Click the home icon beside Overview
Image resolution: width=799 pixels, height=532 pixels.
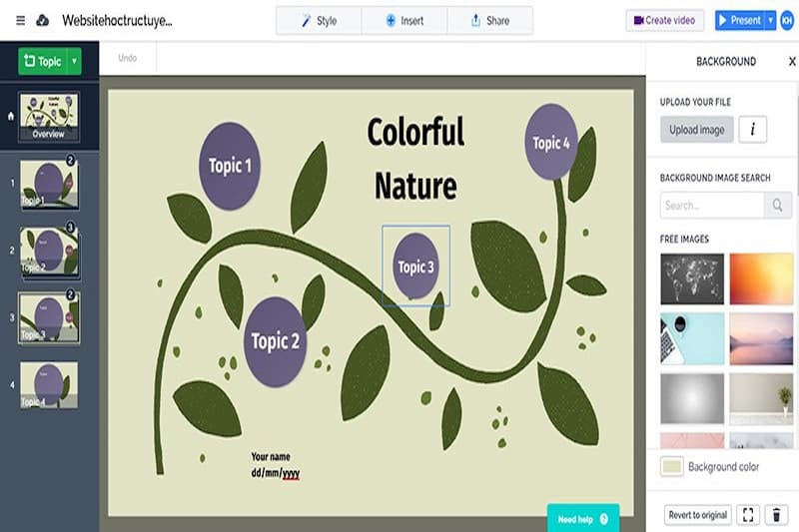pos(11,116)
